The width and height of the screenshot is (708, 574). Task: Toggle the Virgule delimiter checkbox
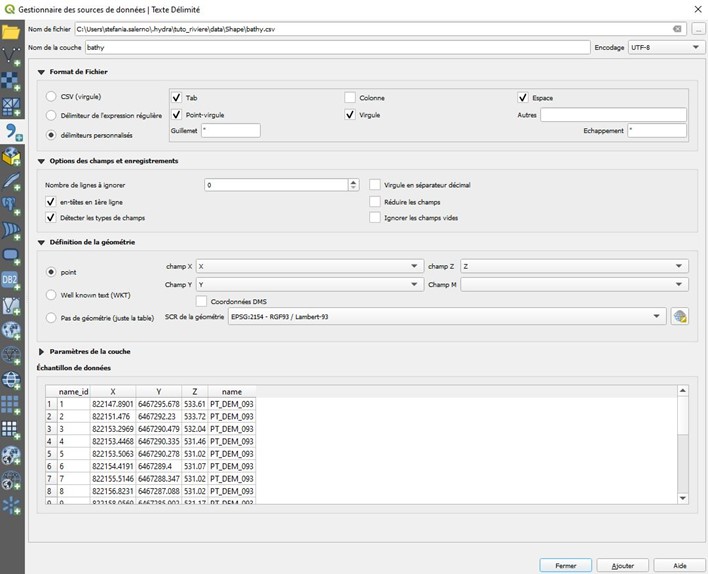click(350, 115)
